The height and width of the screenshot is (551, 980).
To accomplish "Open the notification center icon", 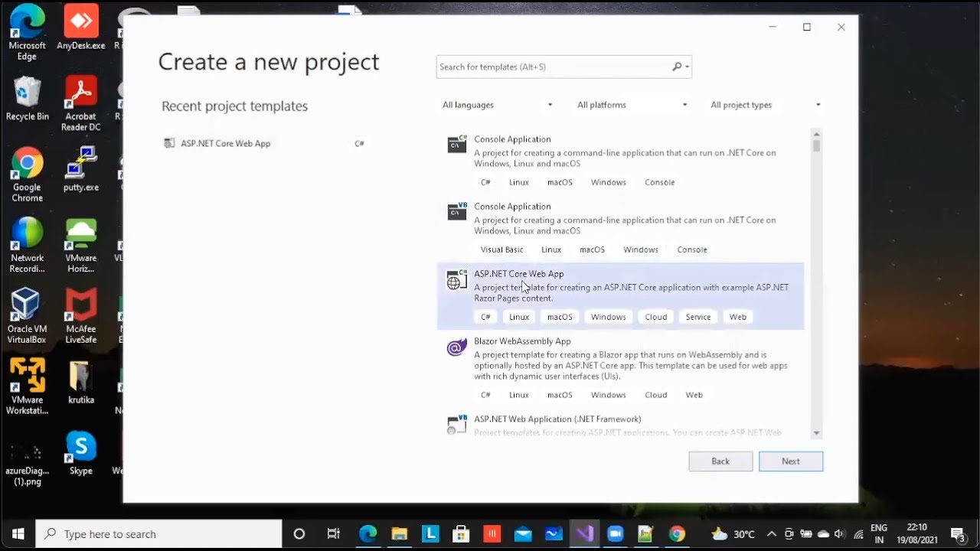I will (958, 534).
